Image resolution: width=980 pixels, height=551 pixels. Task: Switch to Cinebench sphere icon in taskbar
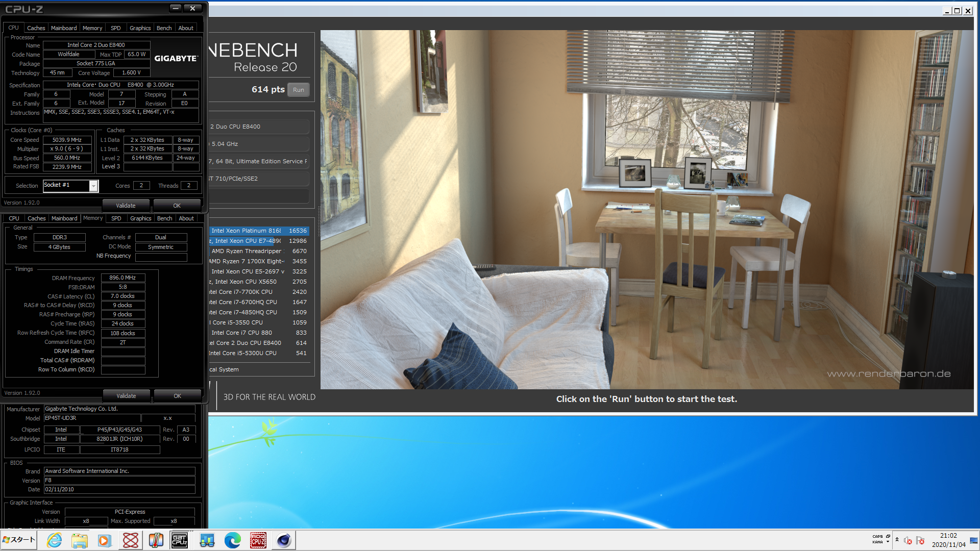click(284, 540)
